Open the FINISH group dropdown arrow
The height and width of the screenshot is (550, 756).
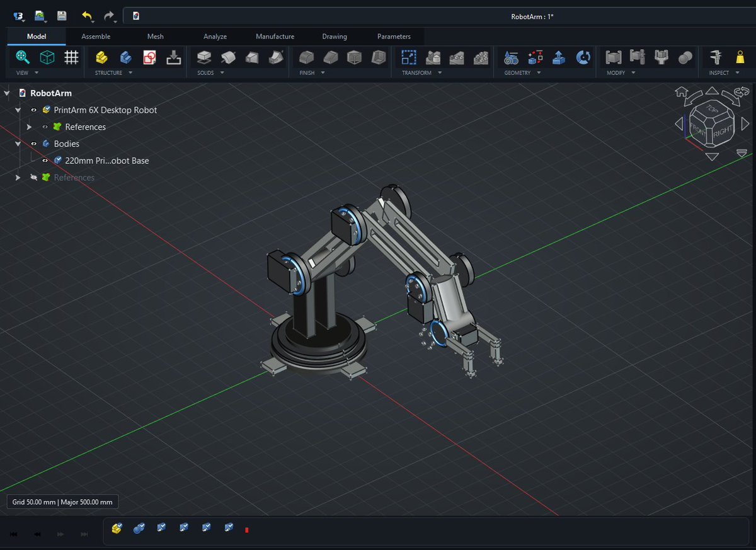click(x=323, y=73)
